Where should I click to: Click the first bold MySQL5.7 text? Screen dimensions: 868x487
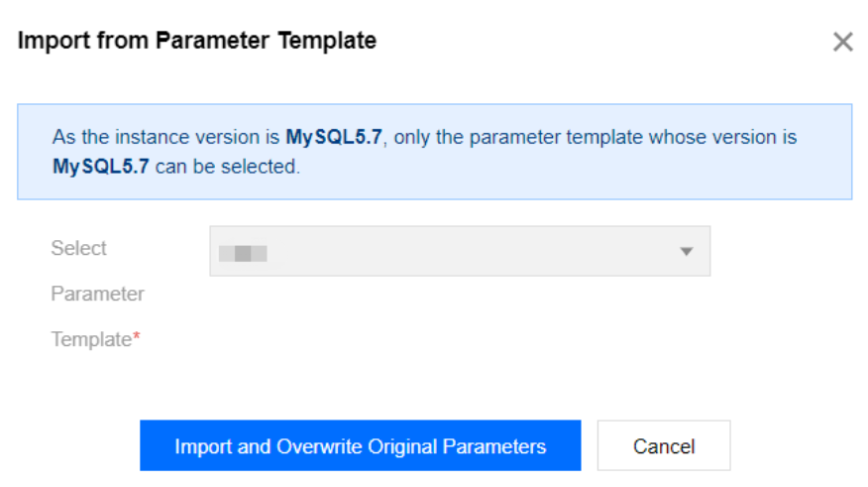coord(334,137)
